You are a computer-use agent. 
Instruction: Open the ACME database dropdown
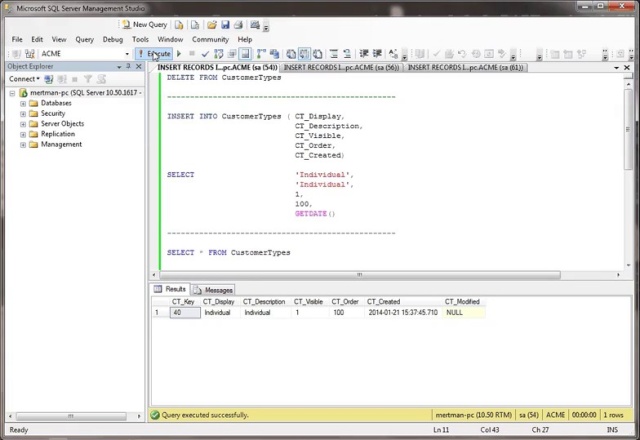[x=125, y=53]
